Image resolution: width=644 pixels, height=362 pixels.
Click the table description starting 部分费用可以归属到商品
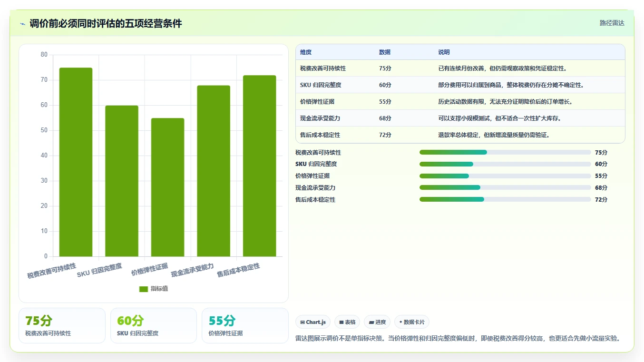tap(511, 85)
